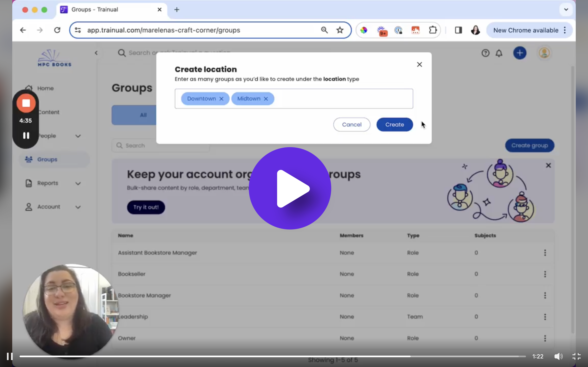Click the Reports sidebar icon
588x367 pixels.
(x=29, y=183)
